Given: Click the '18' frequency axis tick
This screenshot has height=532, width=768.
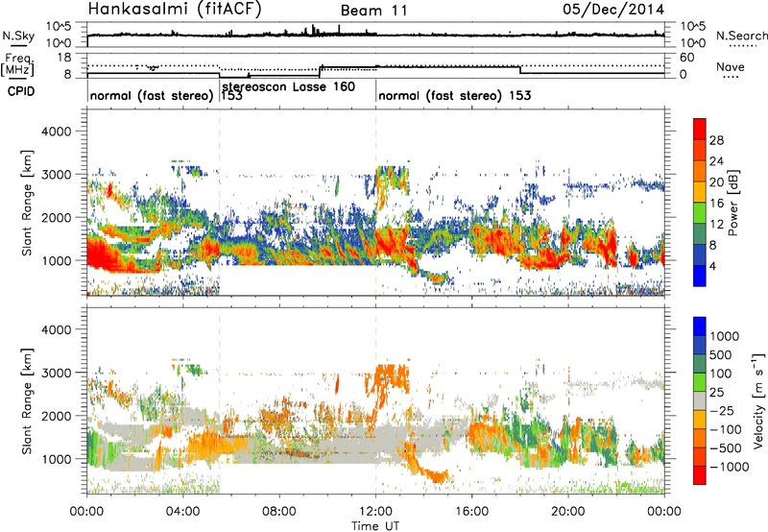Looking at the screenshot, I should point(63,58).
